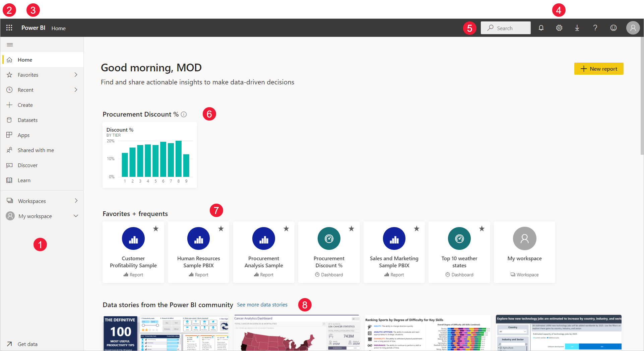Open Apps in the navigation pane

click(x=42, y=135)
